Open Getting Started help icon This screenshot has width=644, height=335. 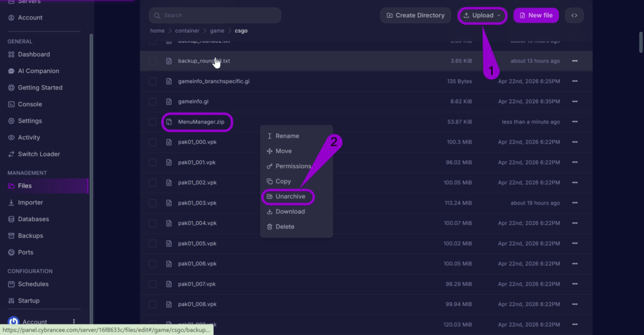[x=11, y=88]
